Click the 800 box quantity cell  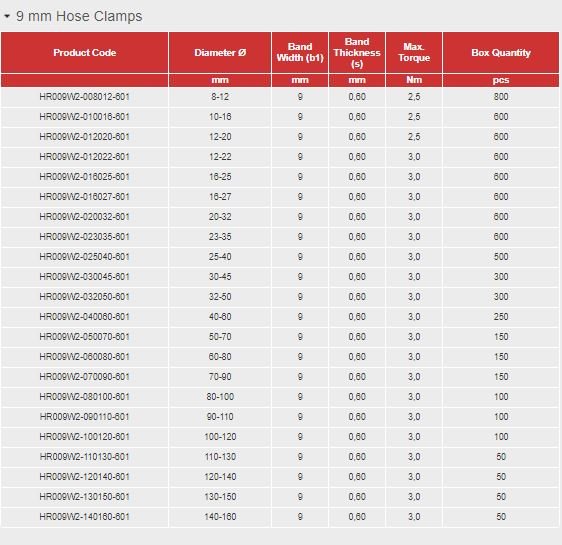tap(501, 97)
